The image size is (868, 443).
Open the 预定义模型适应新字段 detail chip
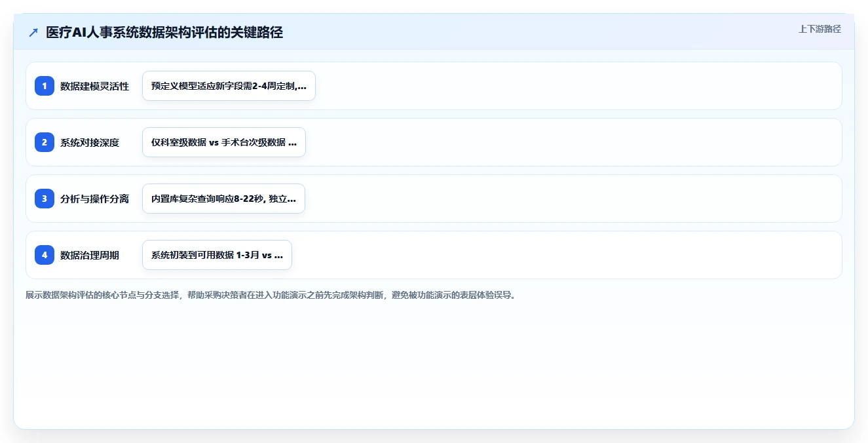coord(229,86)
